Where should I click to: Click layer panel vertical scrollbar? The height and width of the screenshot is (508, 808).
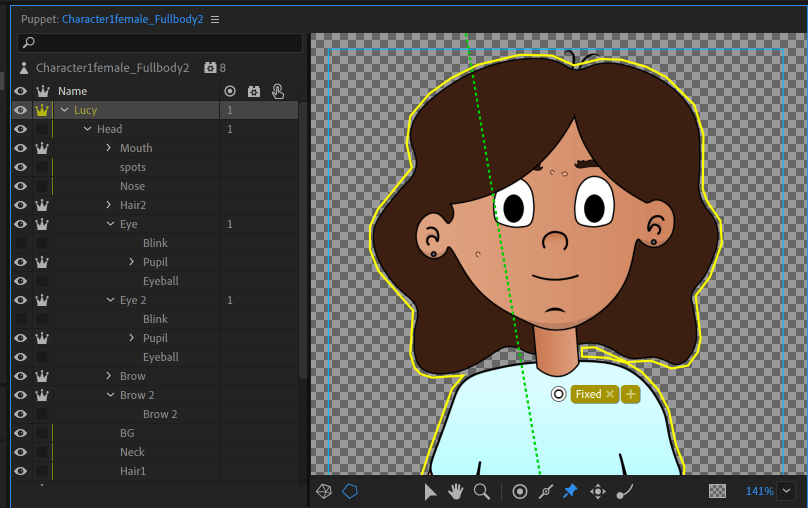[x=303, y=240]
